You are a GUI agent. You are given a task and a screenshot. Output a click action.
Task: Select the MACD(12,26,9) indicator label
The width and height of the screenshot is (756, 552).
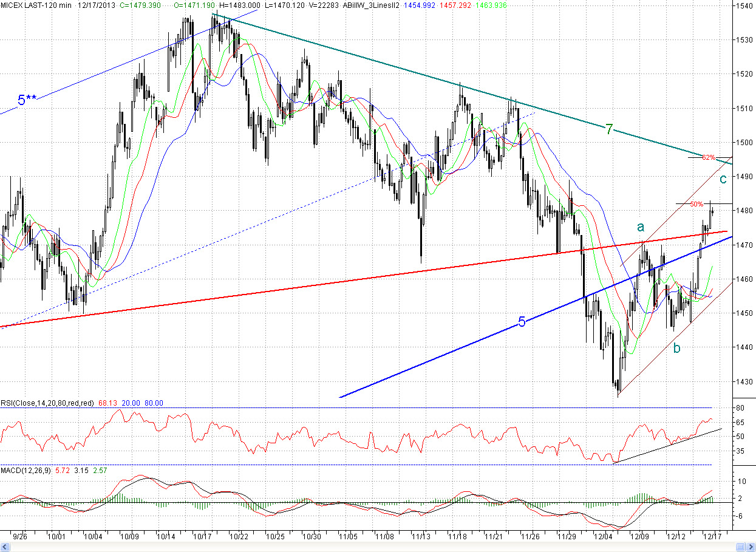26,470
